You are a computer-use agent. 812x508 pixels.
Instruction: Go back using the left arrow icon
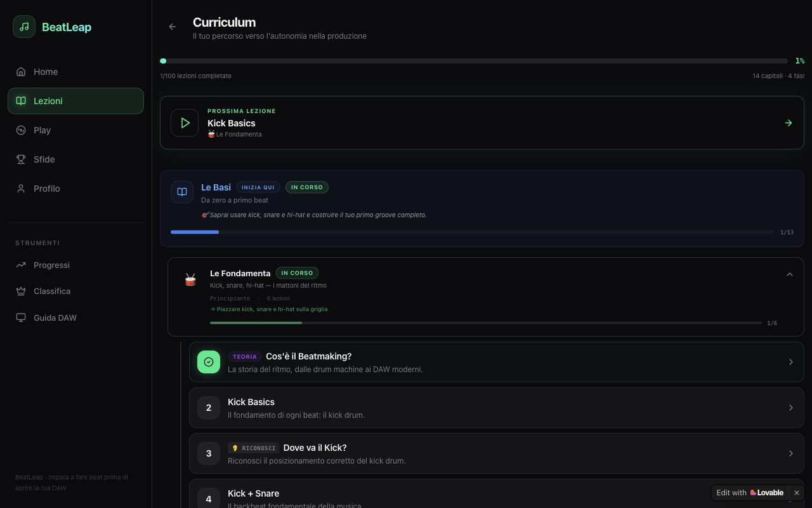[173, 27]
